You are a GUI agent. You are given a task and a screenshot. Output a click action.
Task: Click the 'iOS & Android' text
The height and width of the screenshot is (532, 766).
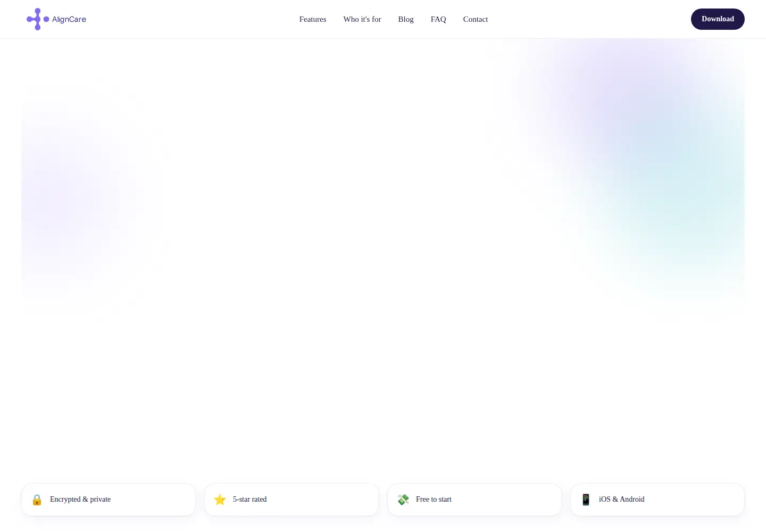point(622,499)
